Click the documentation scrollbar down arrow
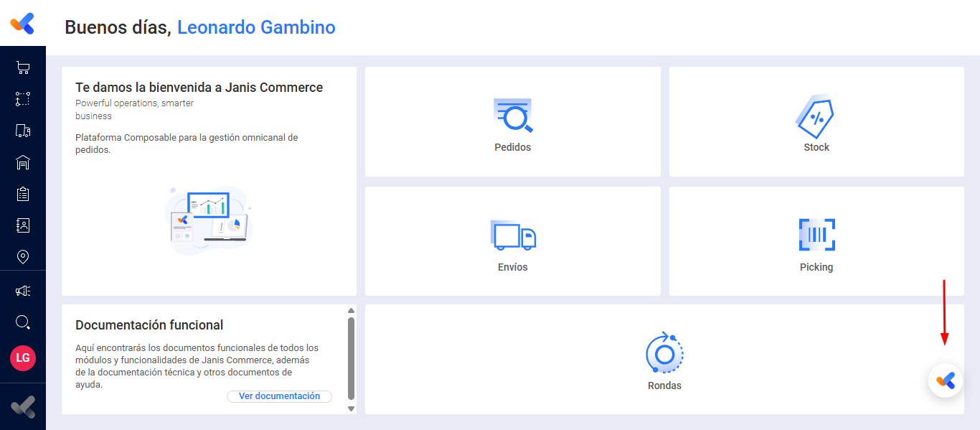This screenshot has height=430, width=980. (x=351, y=408)
